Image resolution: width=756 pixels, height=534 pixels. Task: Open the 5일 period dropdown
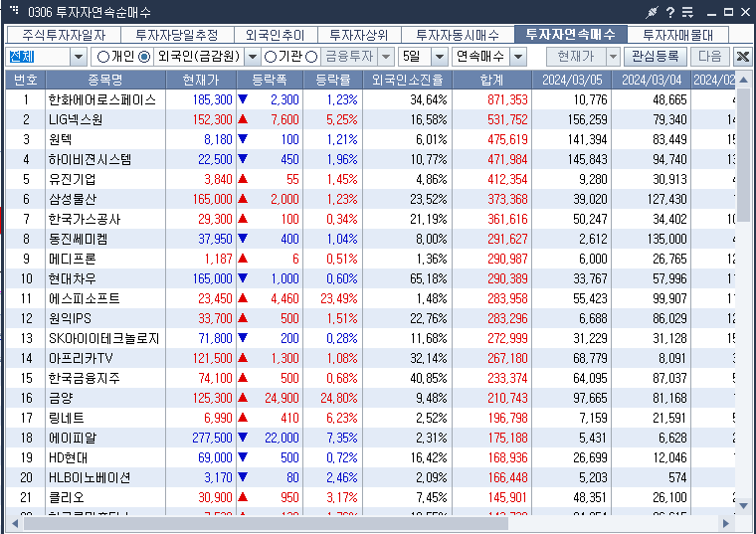[440, 57]
